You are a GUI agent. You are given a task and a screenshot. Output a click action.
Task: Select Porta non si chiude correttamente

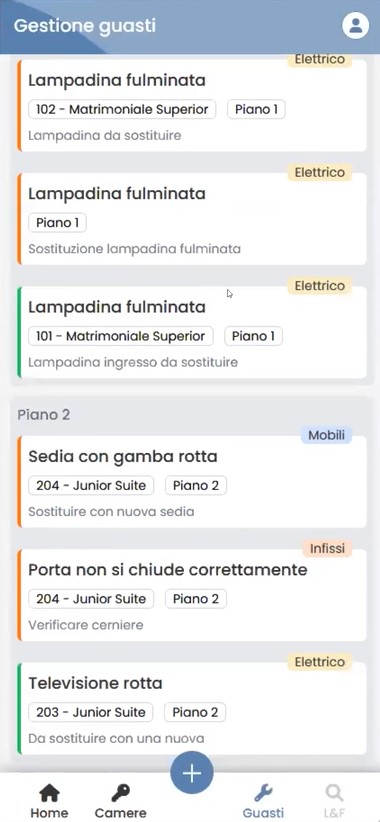(192, 595)
